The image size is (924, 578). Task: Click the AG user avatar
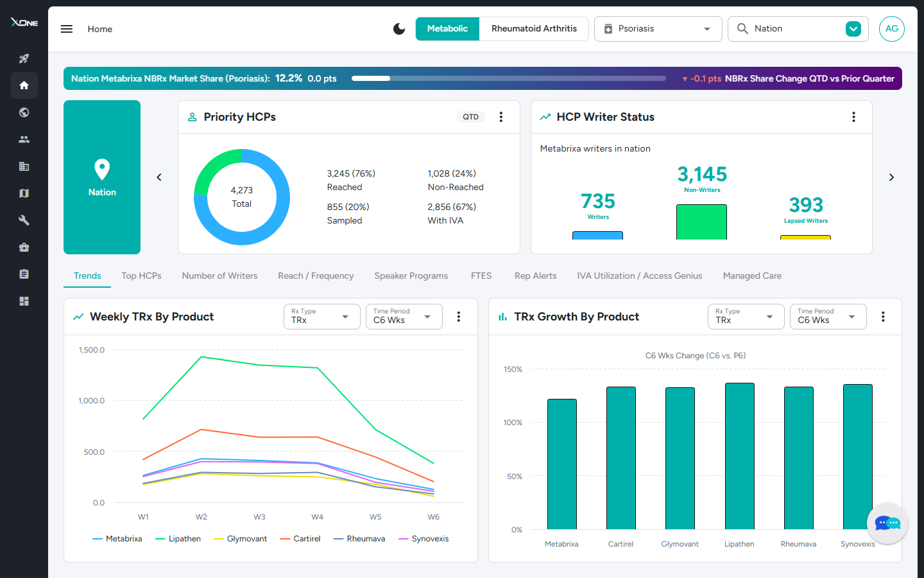coord(892,29)
